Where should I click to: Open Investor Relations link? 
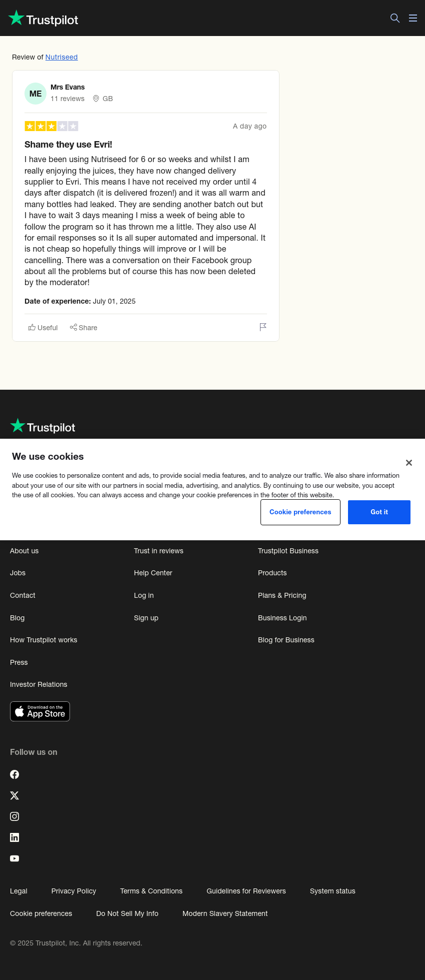pos(38,684)
